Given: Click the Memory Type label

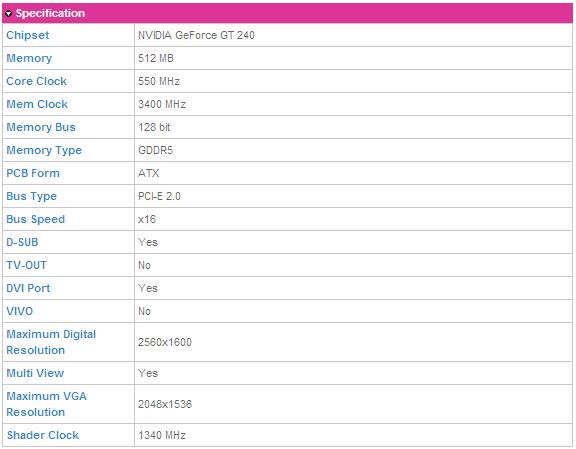Looking at the screenshot, I should pyautogui.click(x=44, y=150).
